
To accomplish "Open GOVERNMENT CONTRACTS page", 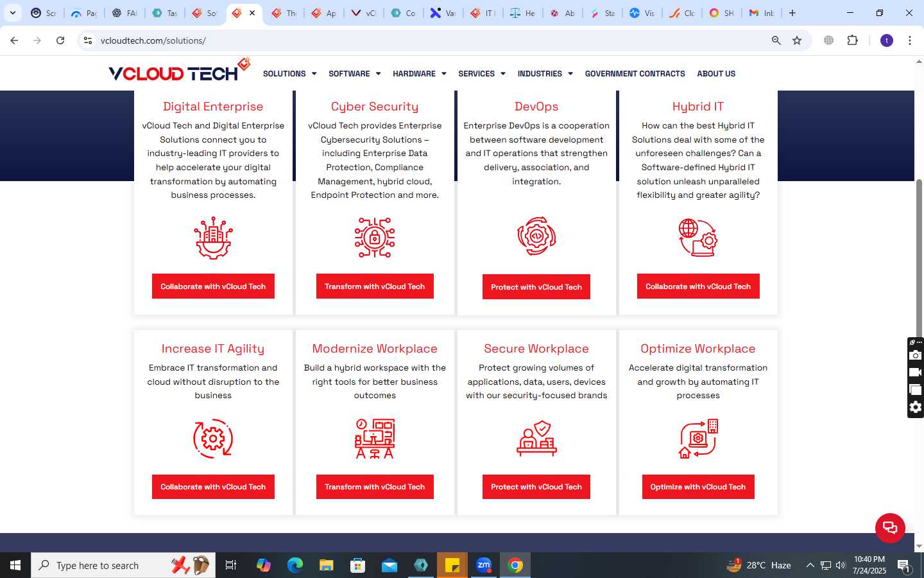I will tap(635, 74).
